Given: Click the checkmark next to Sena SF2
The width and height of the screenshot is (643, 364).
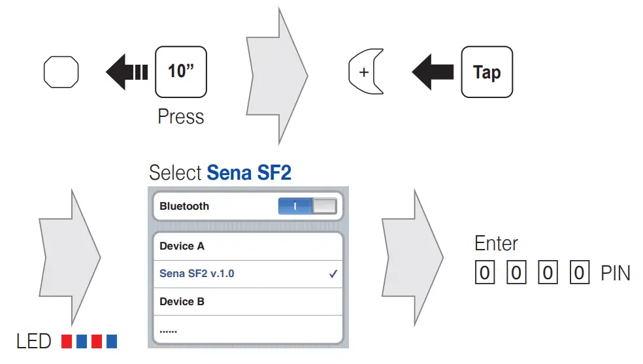Looking at the screenshot, I should tap(333, 274).
